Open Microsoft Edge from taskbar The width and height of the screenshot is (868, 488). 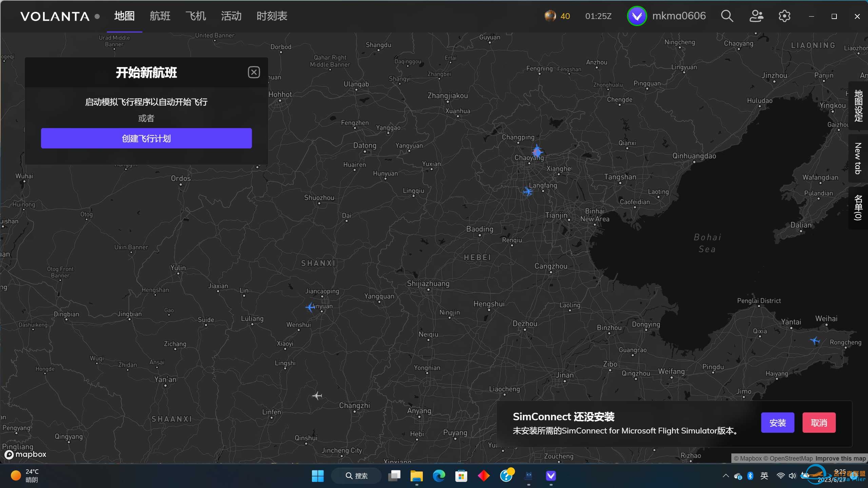(439, 476)
